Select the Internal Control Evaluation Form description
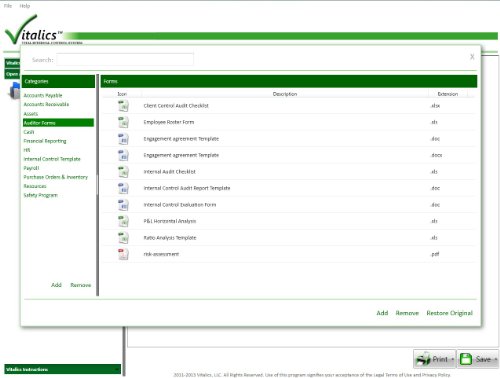This screenshot has width=500, height=378. point(180,205)
